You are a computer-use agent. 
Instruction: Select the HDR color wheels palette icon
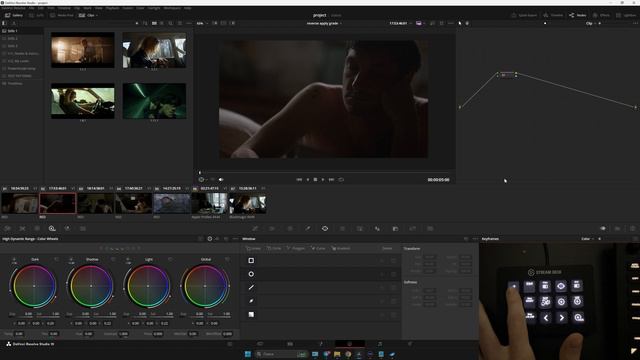(x=52, y=229)
